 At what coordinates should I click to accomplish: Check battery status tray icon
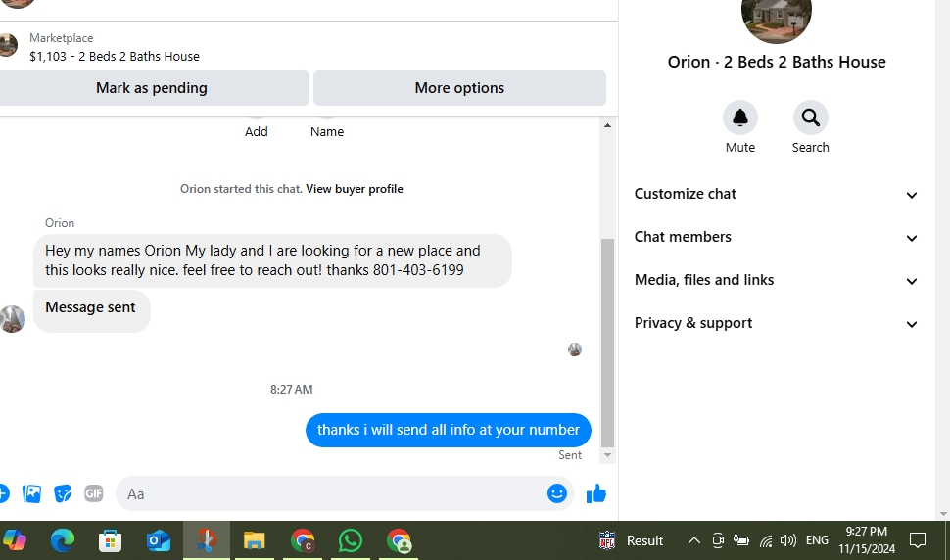coord(741,540)
